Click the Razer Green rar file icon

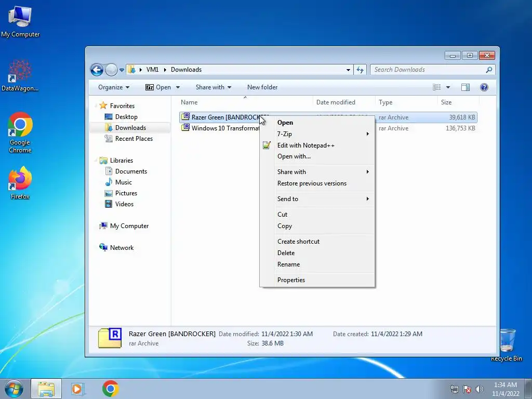point(185,117)
